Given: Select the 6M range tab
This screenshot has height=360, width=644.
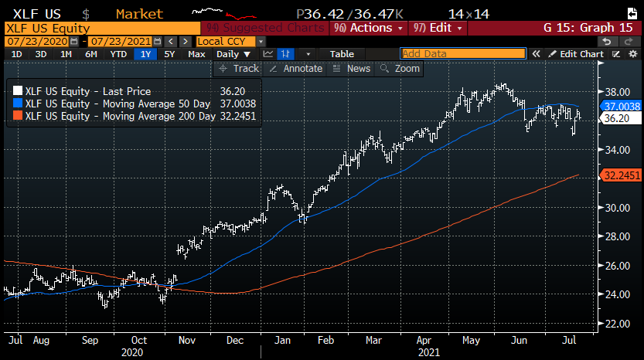Looking at the screenshot, I should [90, 54].
